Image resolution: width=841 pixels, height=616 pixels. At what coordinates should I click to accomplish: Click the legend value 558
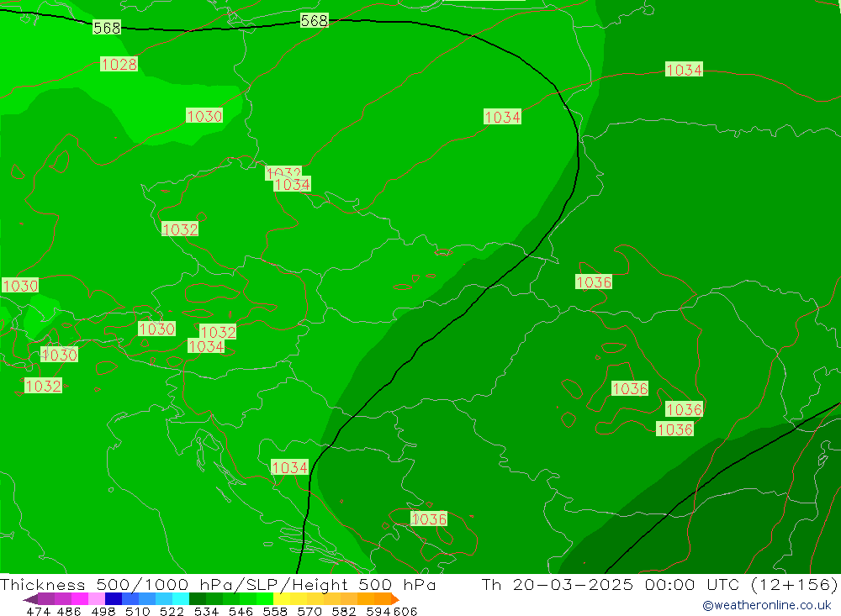coord(275,611)
